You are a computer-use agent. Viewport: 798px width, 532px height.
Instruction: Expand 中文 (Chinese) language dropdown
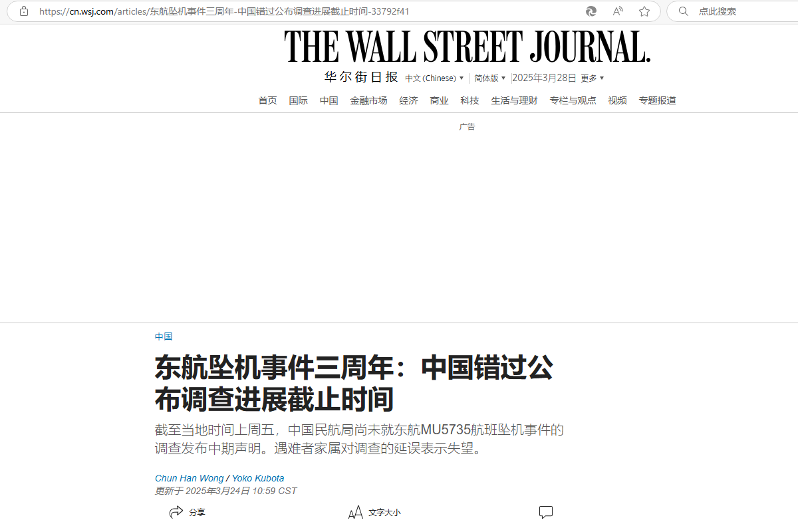coord(435,78)
